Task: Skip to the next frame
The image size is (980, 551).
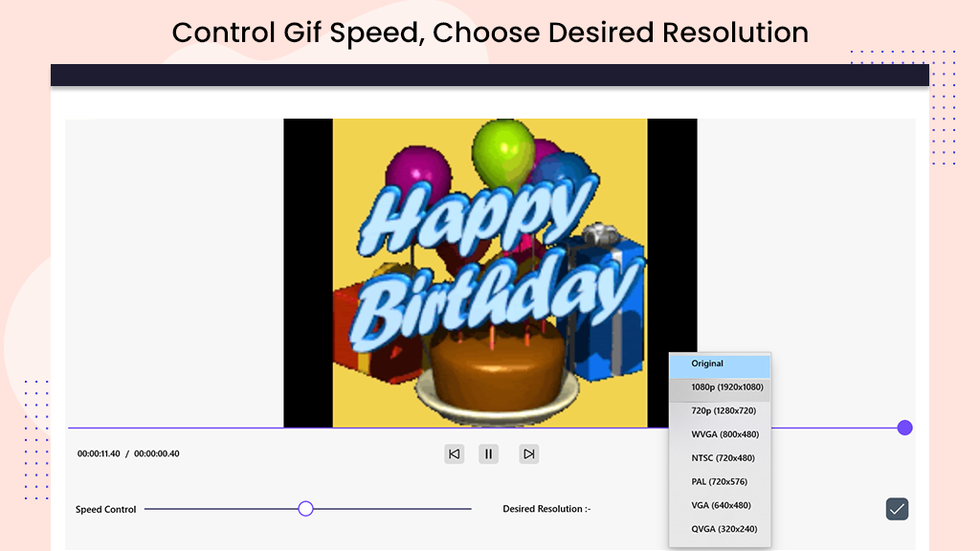Action: coord(528,454)
